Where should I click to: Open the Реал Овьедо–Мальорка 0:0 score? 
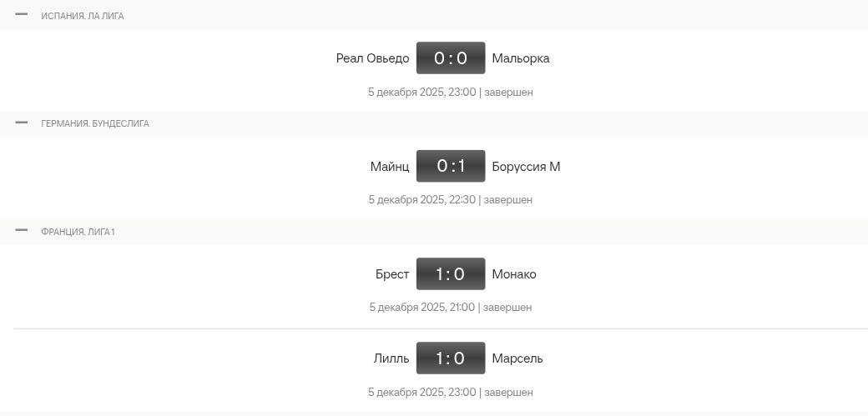451,58
